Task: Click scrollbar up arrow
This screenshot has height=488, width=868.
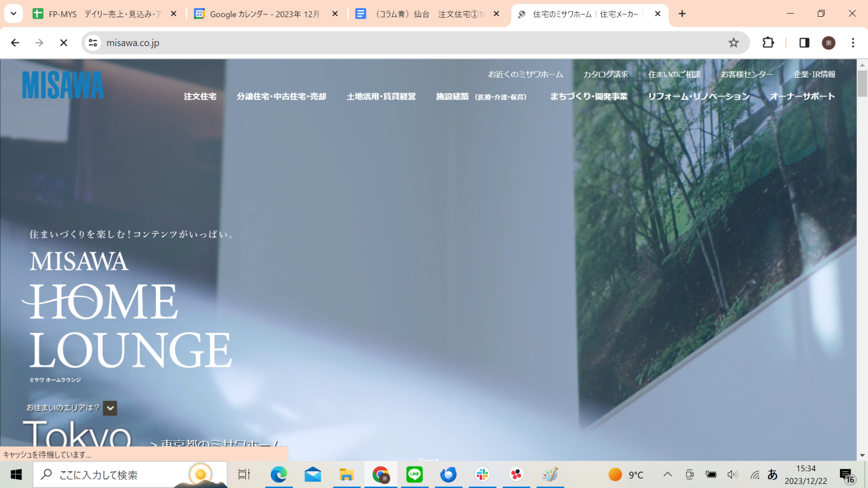Action: [862, 65]
